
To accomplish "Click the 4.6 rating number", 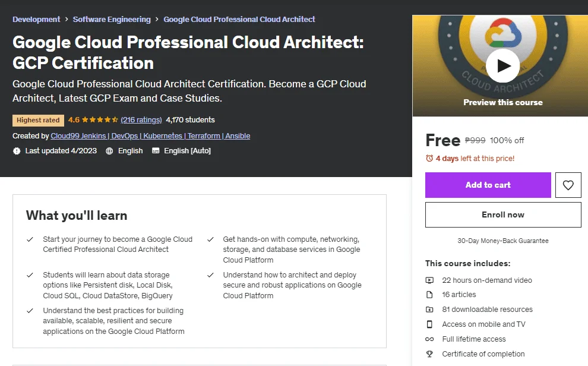I will coord(74,120).
